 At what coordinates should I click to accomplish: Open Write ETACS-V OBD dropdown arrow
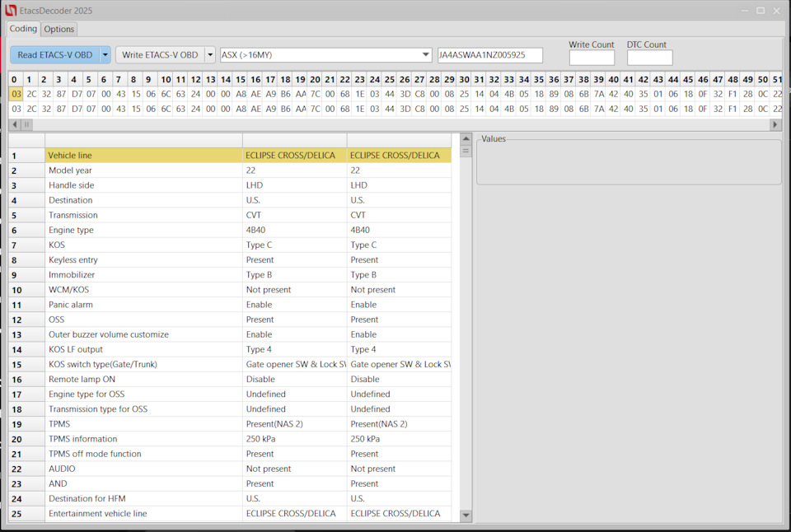[210, 54]
